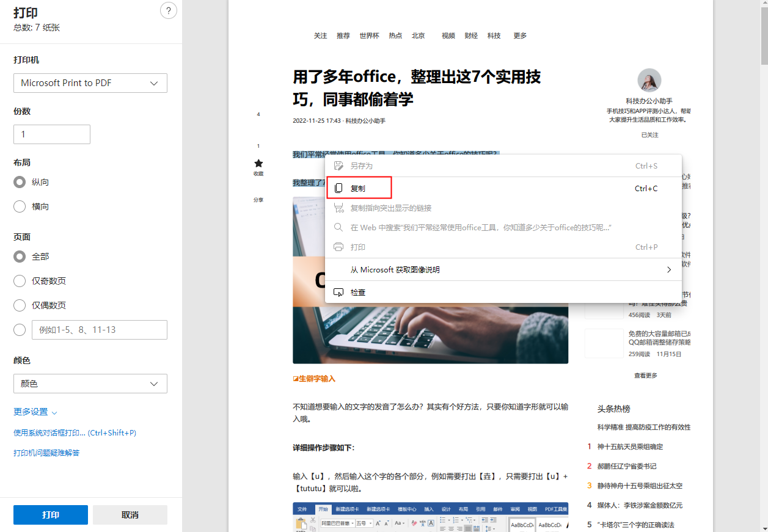
Task: Click the blue 打印 print button
Action: pyautogui.click(x=50, y=514)
